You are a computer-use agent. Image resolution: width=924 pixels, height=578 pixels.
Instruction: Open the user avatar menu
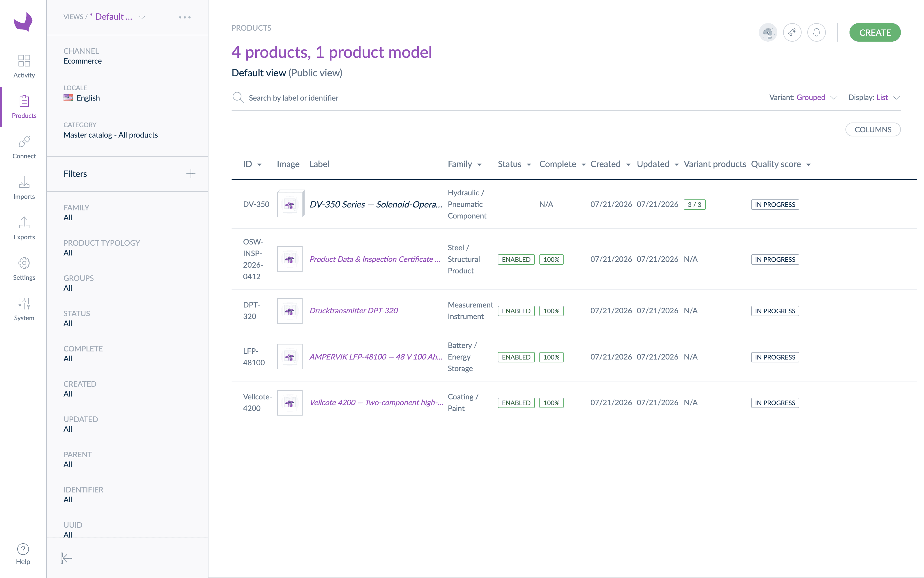coord(767,32)
